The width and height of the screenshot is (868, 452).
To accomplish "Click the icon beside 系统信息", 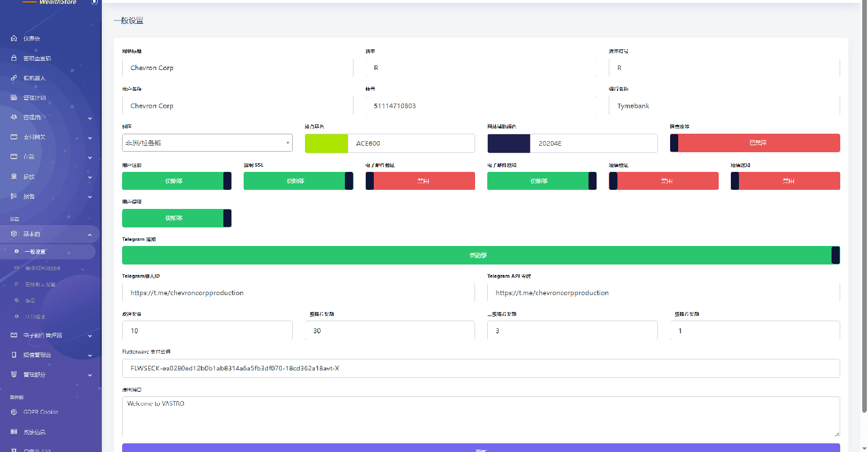I will [14, 432].
